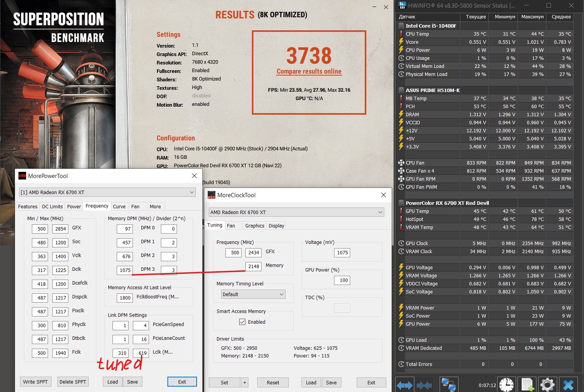The width and height of the screenshot is (584, 392).
Task: Click Save in MoreClockTool
Action: click(331, 382)
